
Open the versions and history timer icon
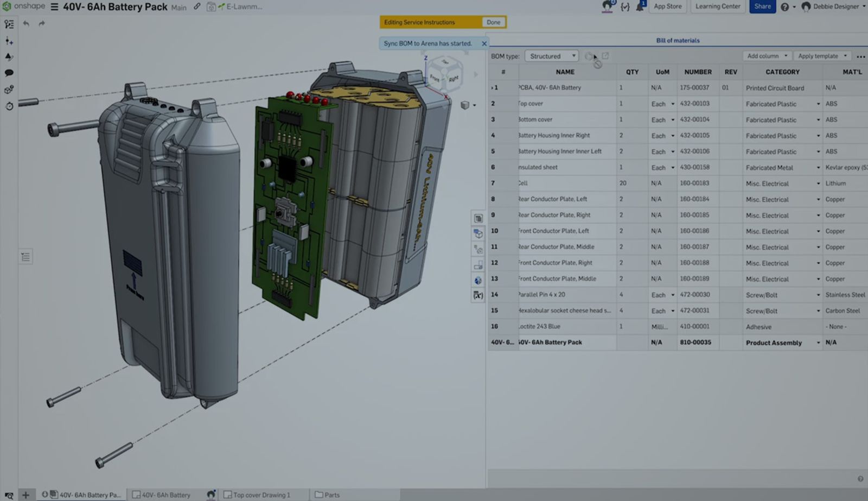9,106
